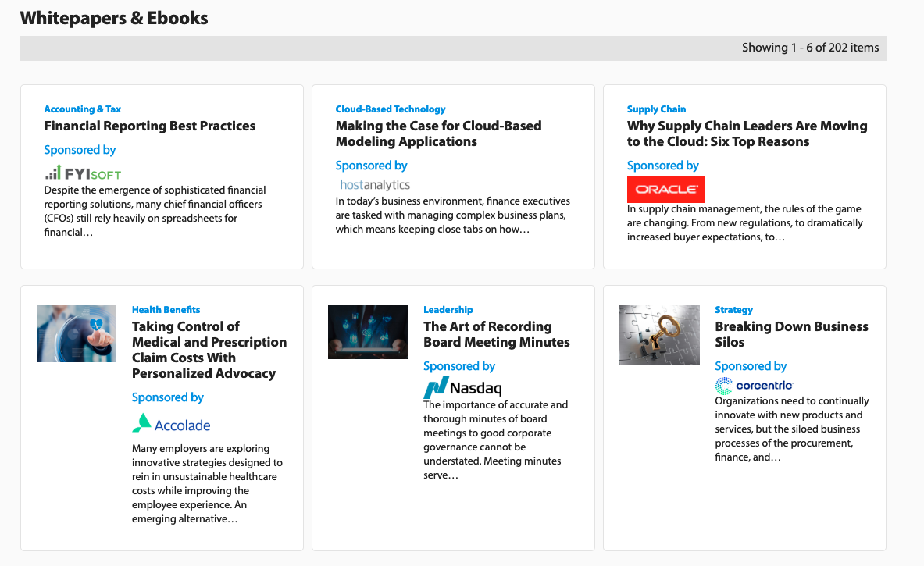Open the Cloud-Based Technology category

point(390,109)
